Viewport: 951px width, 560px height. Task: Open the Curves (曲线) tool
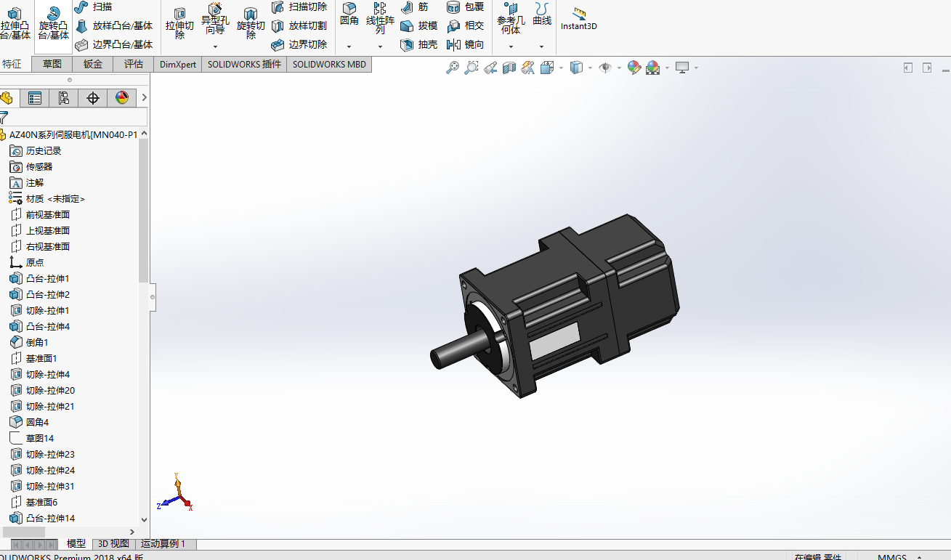tap(542, 15)
